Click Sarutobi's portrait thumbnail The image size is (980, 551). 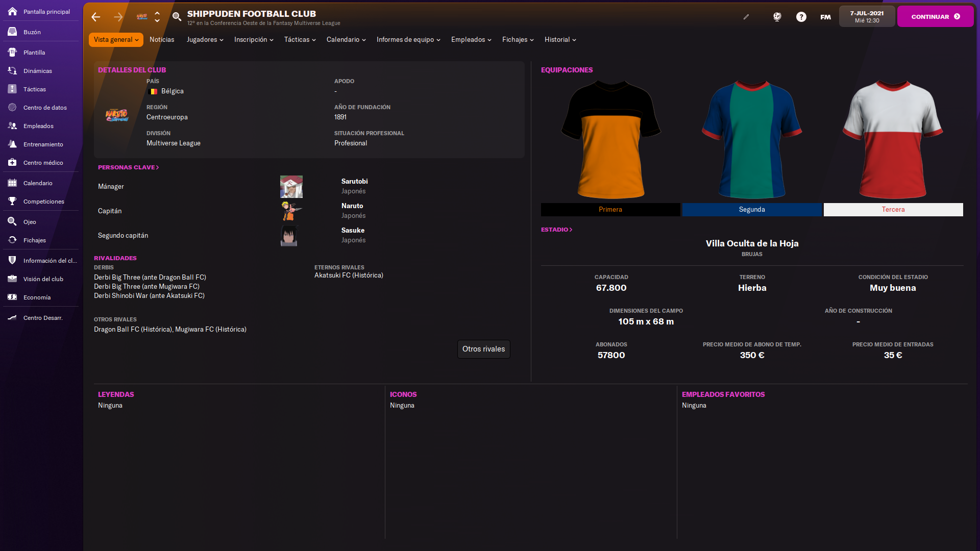pyautogui.click(x=291, y=187)
